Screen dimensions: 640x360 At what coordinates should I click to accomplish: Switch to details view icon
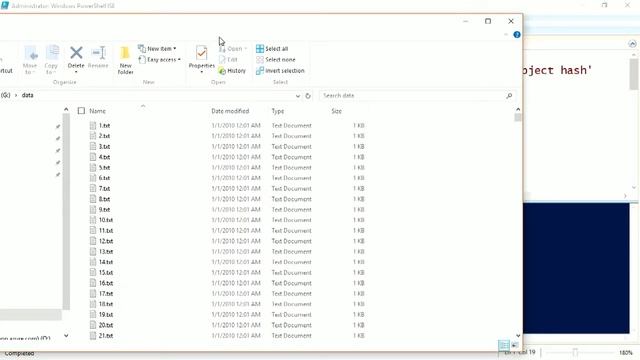coord(504,345)
